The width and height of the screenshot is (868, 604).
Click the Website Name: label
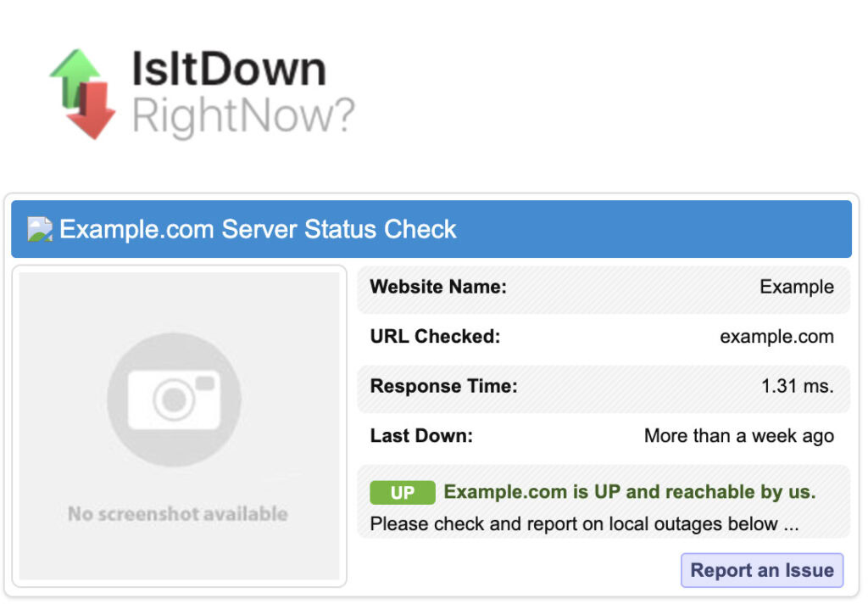pos(438,287)
